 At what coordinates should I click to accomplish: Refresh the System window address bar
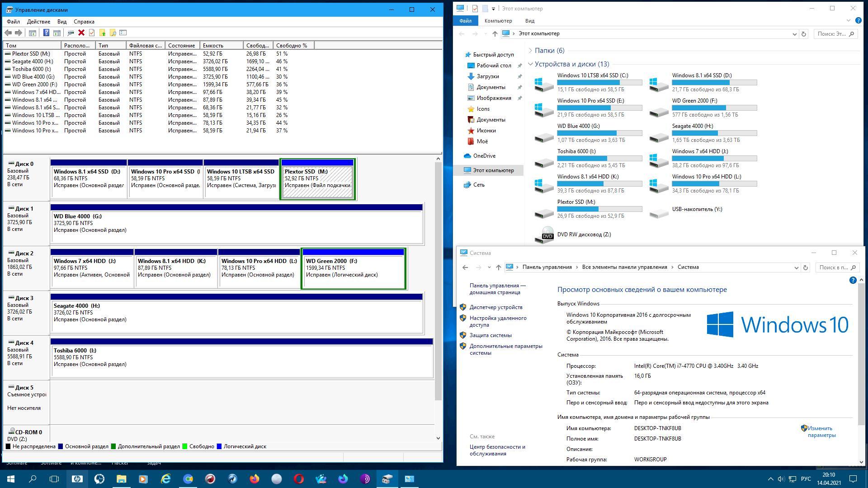pos(806,267)
